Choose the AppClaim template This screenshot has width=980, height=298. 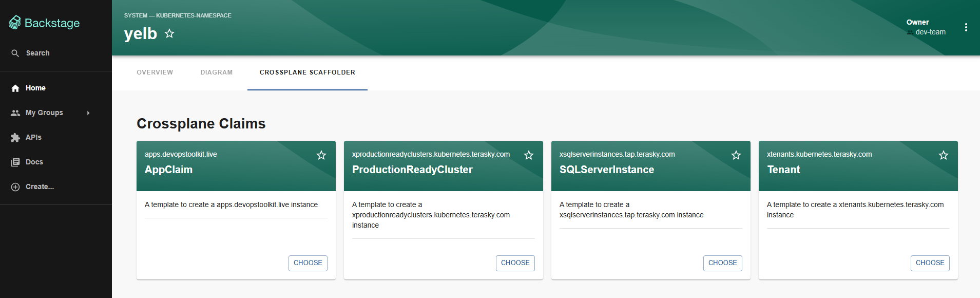pos(308,263)
